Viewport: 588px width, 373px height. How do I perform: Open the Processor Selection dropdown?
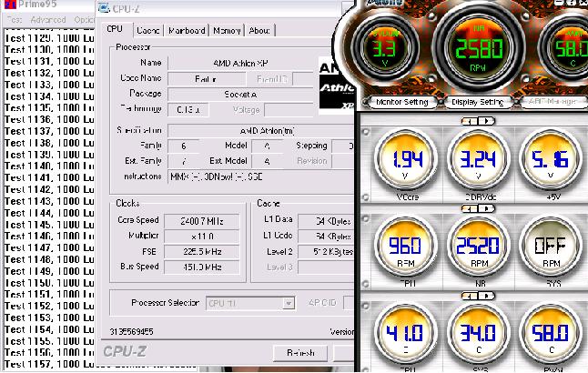(x=289, y=303)
